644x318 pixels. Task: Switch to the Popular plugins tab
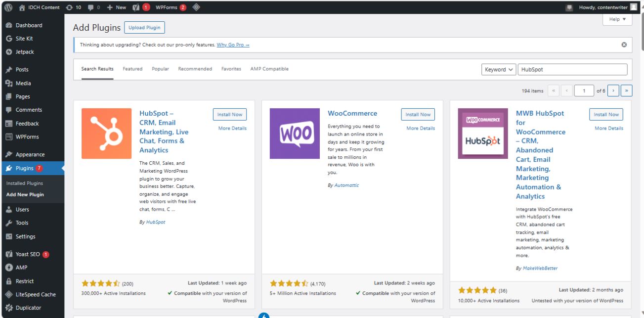click(x=160, y=69)
